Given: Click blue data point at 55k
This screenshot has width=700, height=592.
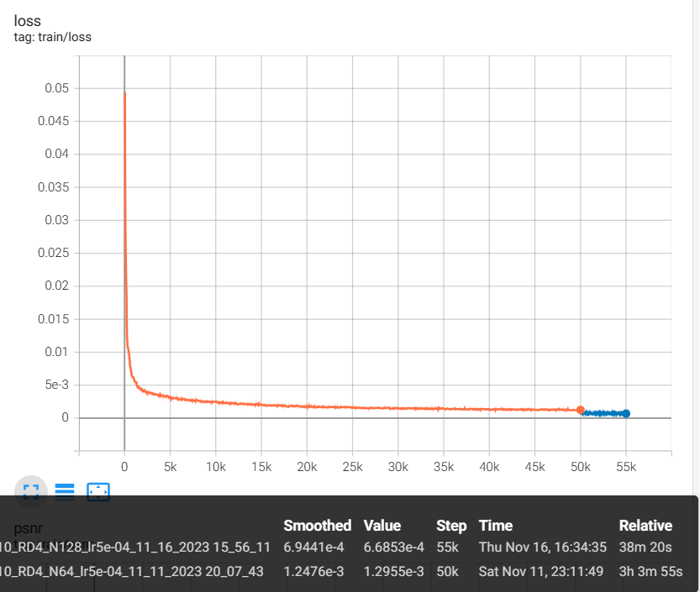Looking at the screenshot, I should pyautogui.click(x=626, y=413).
